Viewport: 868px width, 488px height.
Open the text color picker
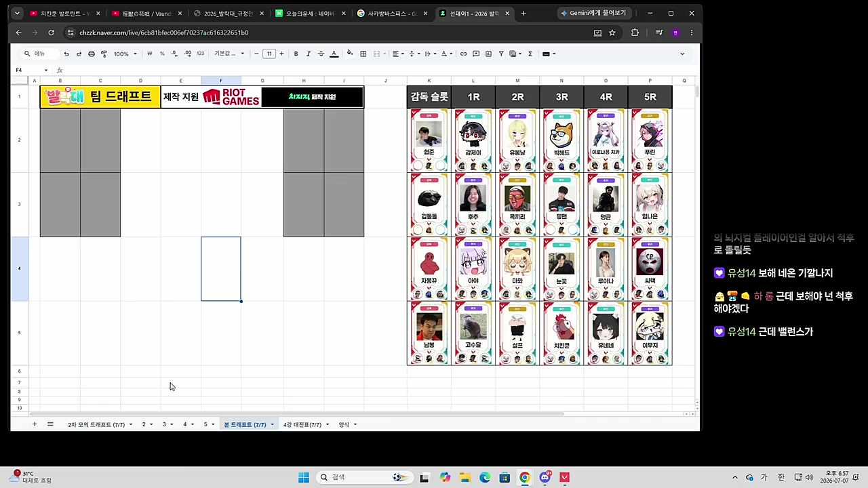pos(334,54)
